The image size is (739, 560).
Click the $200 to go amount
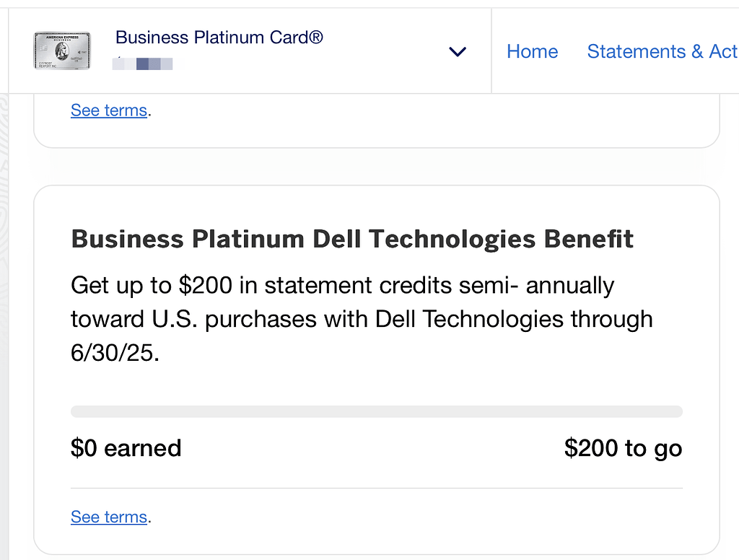(x=623, y=448)
